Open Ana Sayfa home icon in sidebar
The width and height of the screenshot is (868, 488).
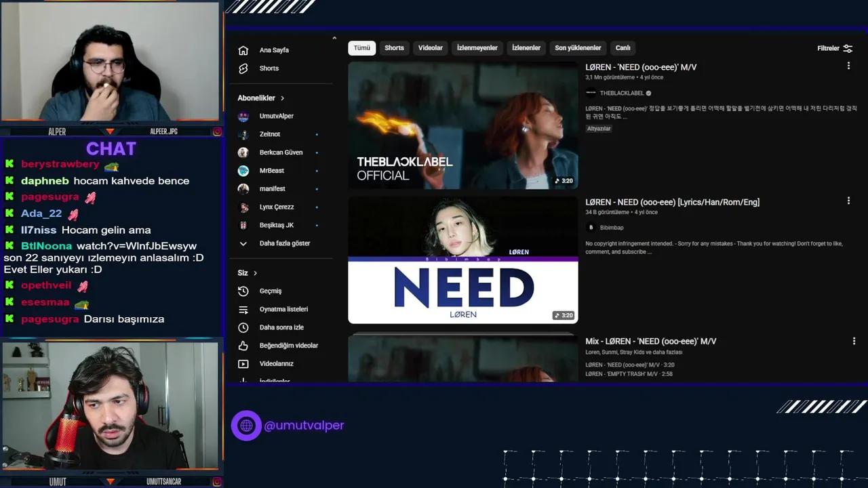[x=243, y=50]
